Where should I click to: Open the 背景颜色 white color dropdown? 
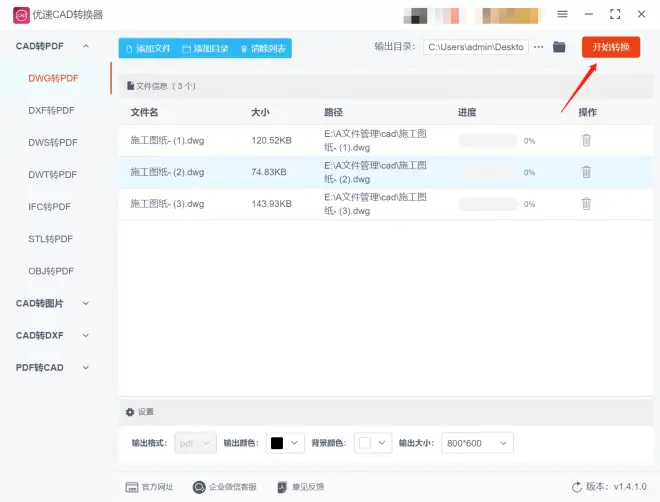(x=373, y=443)
